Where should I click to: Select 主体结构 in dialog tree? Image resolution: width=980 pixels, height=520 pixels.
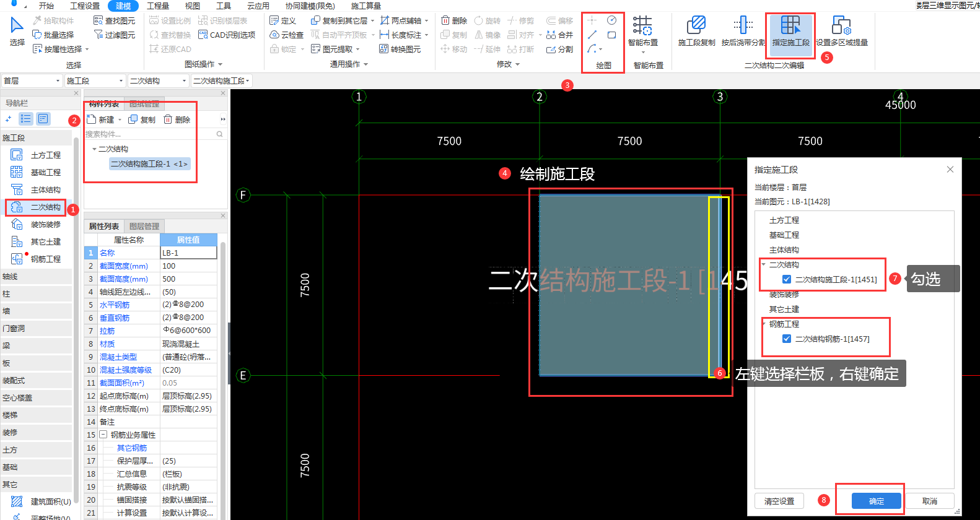tap(784, 250)
